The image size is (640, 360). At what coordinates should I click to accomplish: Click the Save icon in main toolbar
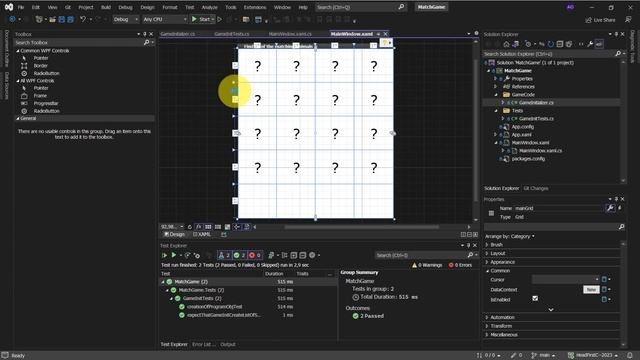point(62,19)
